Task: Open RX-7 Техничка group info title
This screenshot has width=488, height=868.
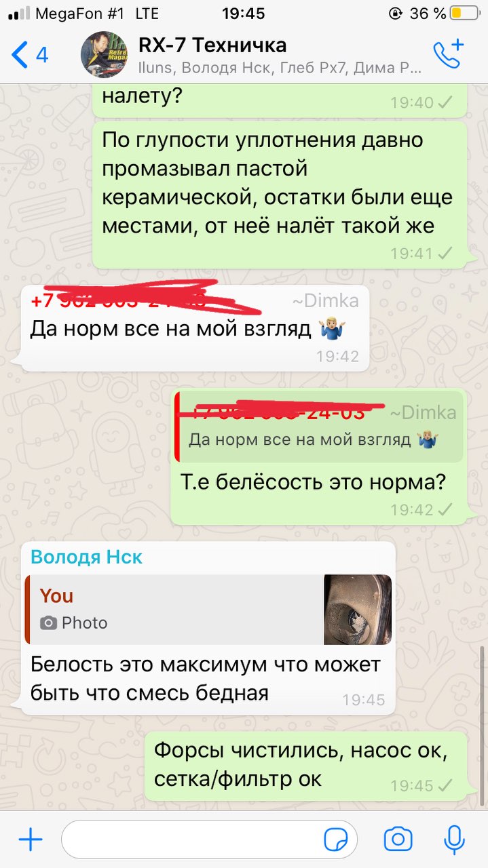Action: [x=212, y=45]
